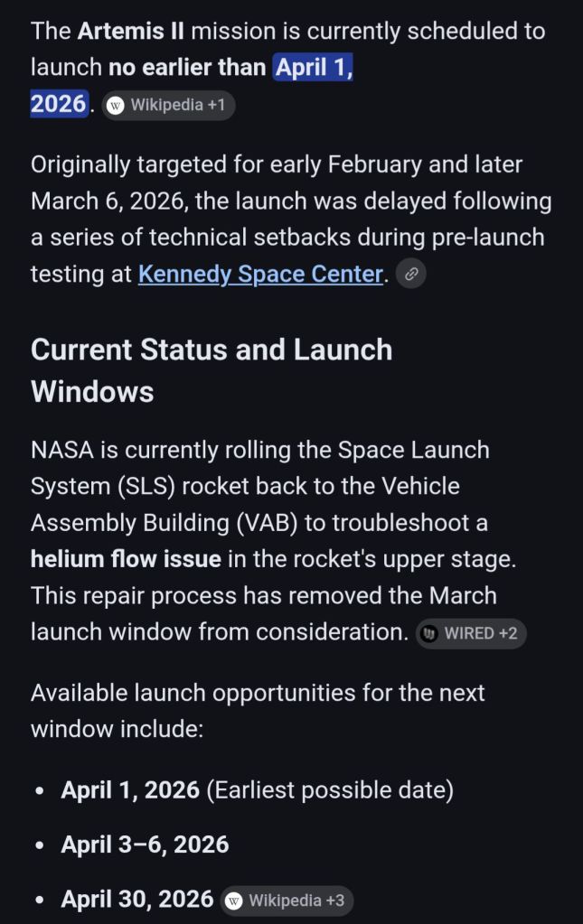Screen dimensions: 583x924
Task: Expand the +2 additional sources count
Action: pos(507,633)
